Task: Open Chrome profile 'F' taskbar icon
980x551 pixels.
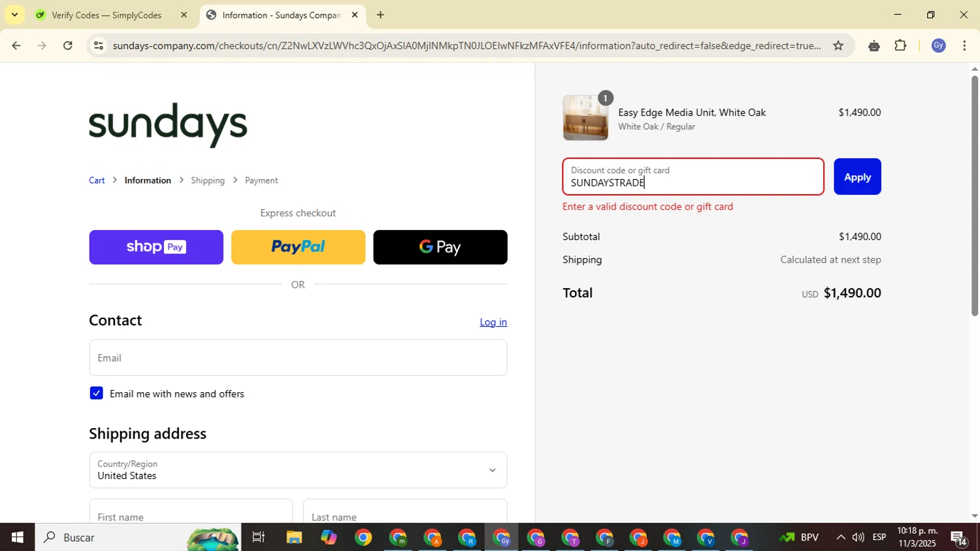Action: (x=604, y=537)
